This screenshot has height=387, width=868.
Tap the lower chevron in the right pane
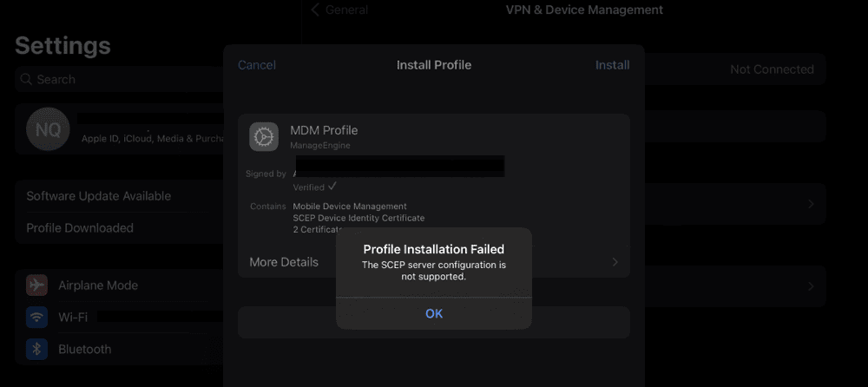pyautogui.click(x=811, y=286)
